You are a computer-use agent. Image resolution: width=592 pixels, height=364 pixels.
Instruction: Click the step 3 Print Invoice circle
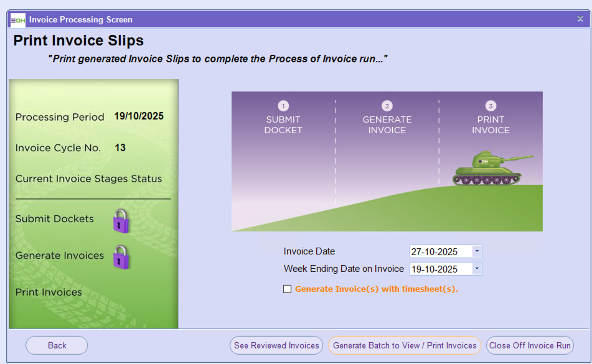point(491,106)
